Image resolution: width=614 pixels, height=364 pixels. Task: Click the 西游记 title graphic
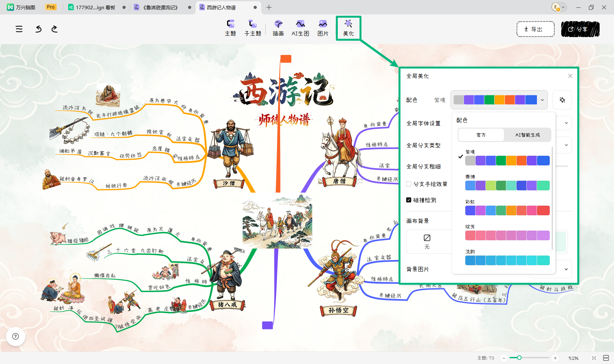(x=285, y=90)
